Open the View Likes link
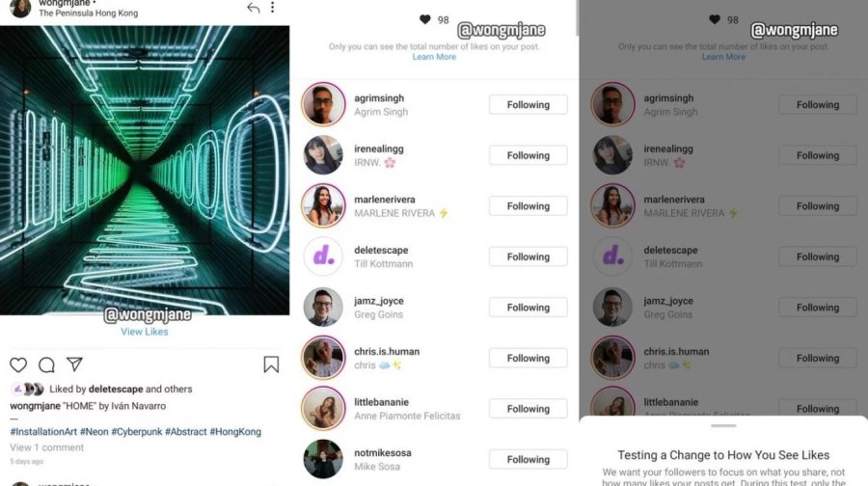Image resolution: width=868 pixels, height=486 pixels. coord(145,332)
